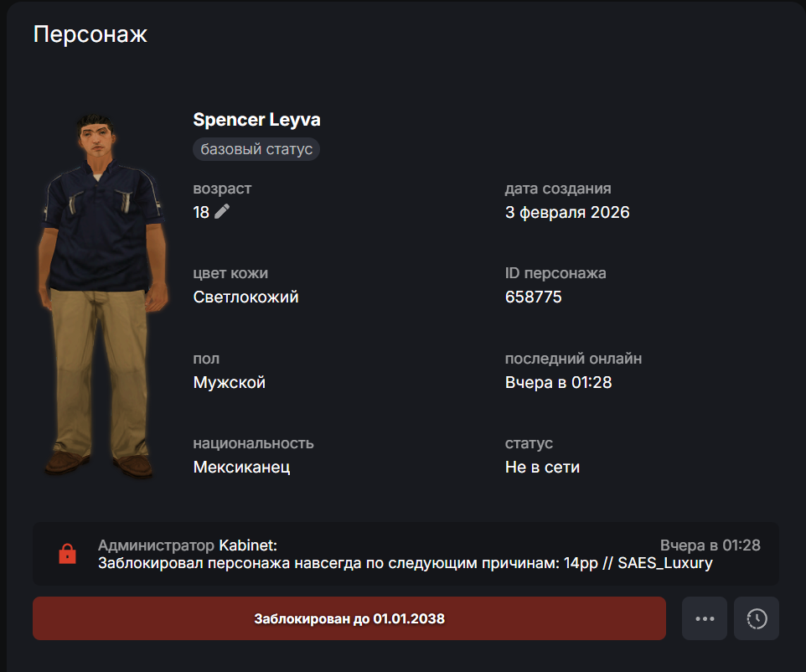Open the history clock icon button
This screenshot has height=672, width=806.
click(757, 618)
